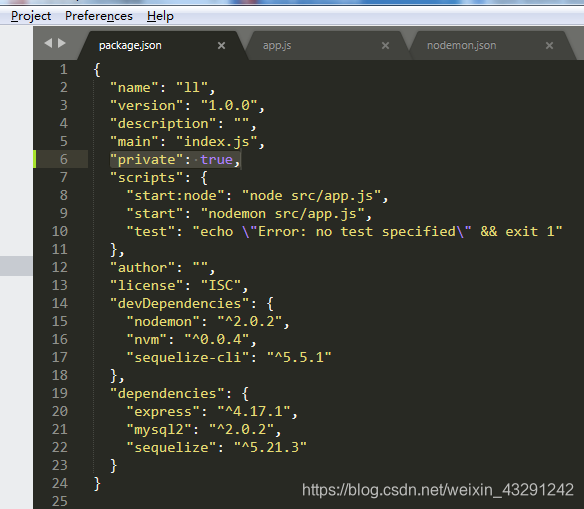This screenshot has height=509, width=584.
Task: Click the "private" key on line 6
Action: pyautogui.click(x=146, y=159)
